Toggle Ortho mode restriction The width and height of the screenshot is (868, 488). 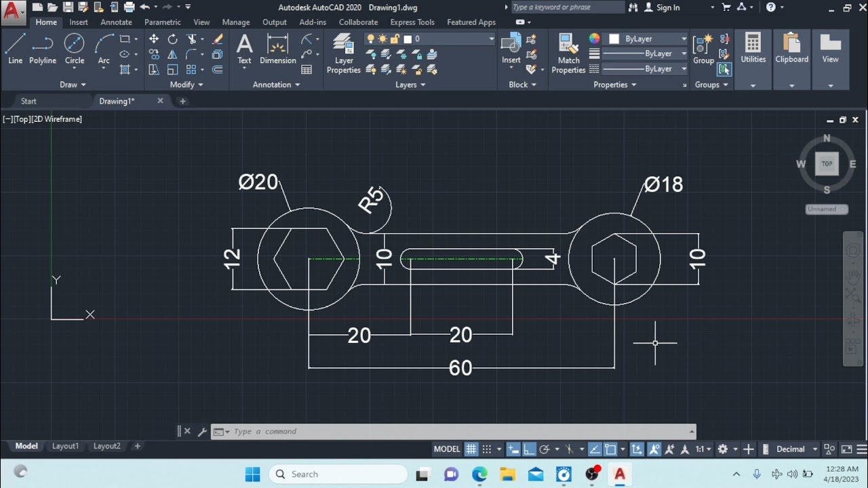tap(529, 449)
